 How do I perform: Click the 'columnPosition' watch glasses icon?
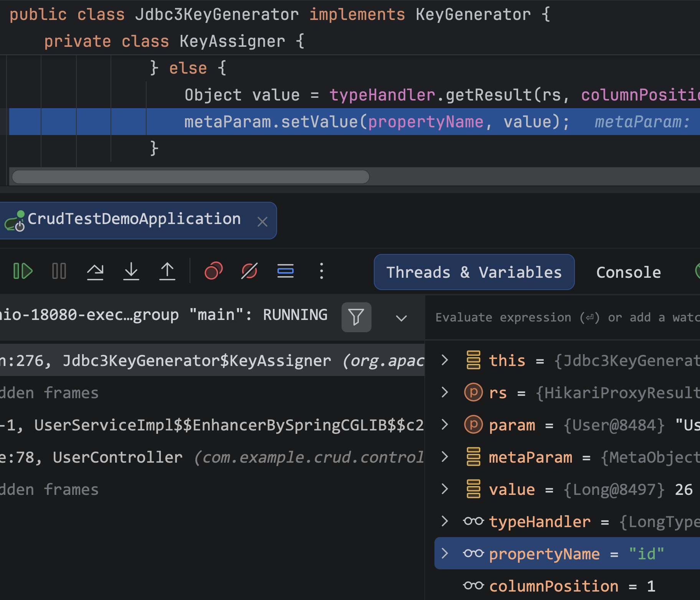tap(473, 585)
